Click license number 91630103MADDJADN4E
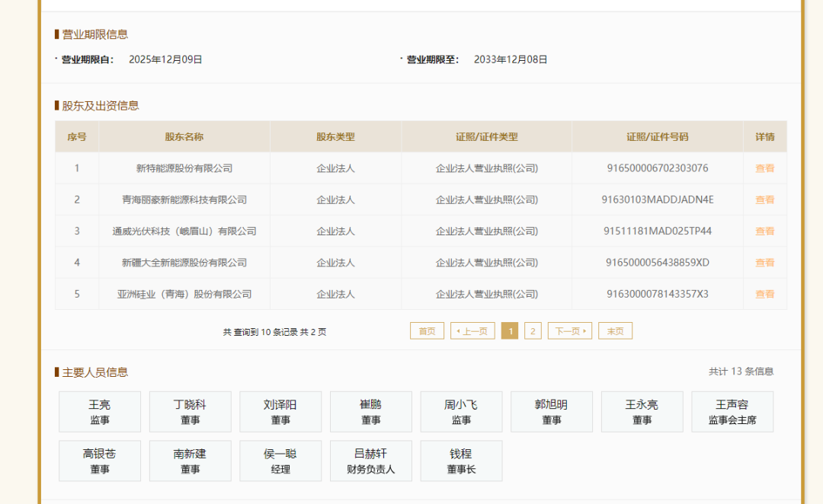Viewport: 823px width, 504px height. (657, 199)
